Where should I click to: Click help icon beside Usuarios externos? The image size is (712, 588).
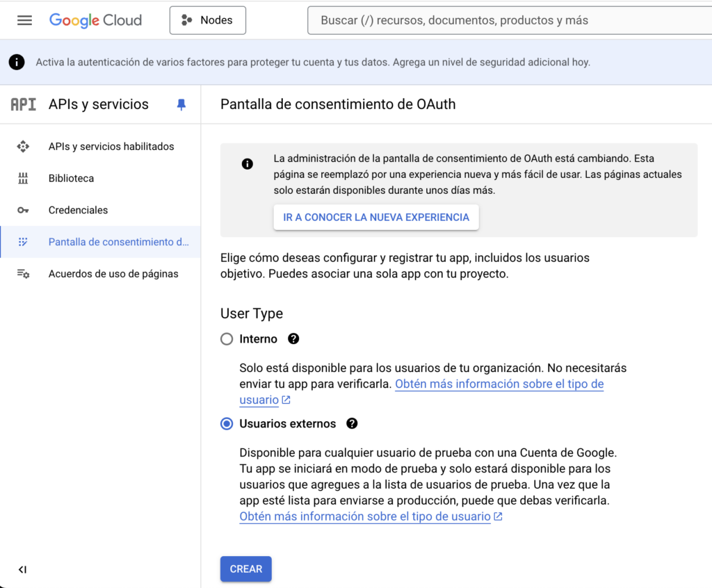352,424
